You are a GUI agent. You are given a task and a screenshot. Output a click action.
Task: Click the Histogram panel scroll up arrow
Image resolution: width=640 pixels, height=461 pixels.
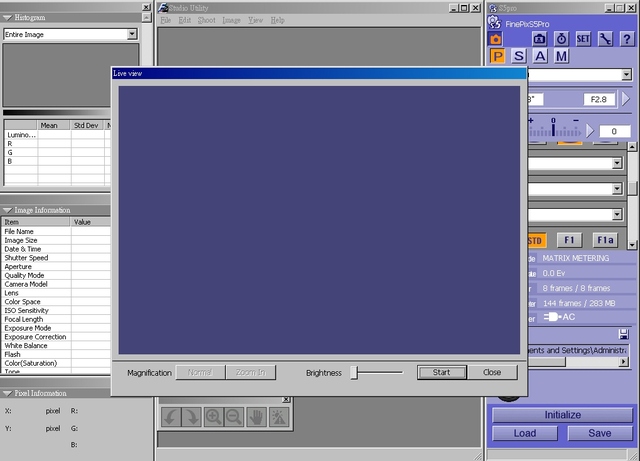click(x=147, y=17)
